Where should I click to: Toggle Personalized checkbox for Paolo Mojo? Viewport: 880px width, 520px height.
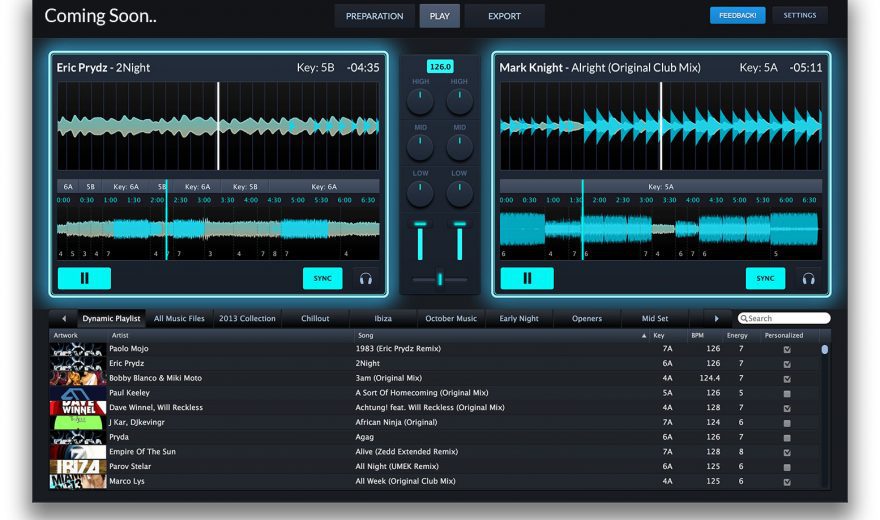[787, 350]
